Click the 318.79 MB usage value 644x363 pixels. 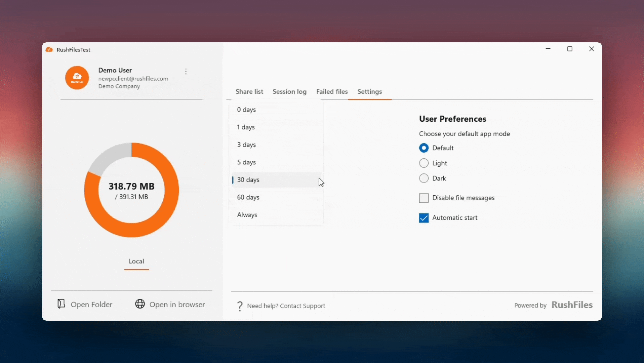click(x=131, y=186)
